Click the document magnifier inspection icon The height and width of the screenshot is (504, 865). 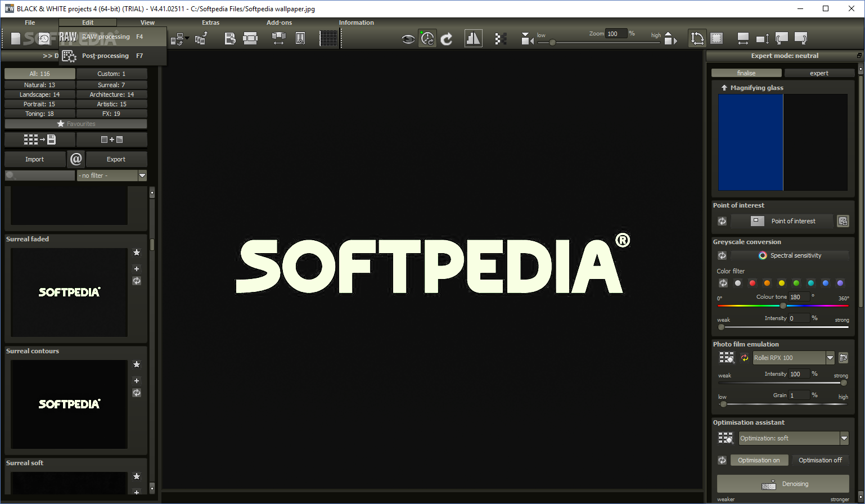click(x=301, y=38)
